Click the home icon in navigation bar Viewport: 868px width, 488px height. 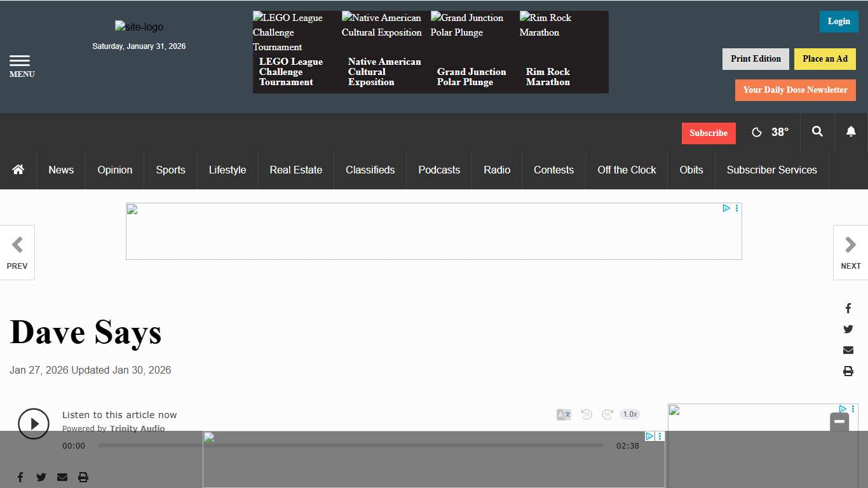coord(18,170)
